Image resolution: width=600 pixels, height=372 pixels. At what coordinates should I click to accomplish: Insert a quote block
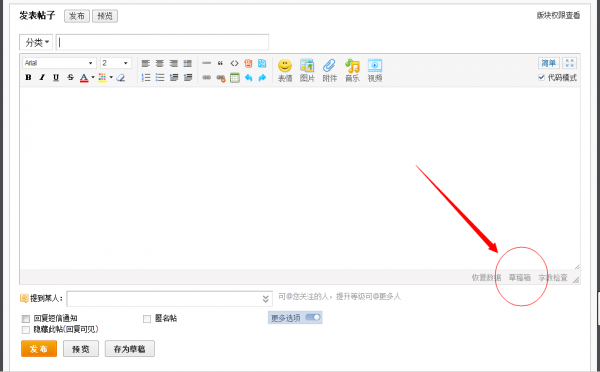[220, 63]
